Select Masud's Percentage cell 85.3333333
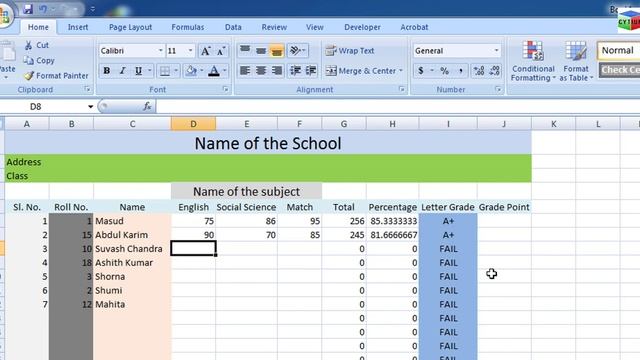This screenshot has width=640, height=360. coord(393,221)
